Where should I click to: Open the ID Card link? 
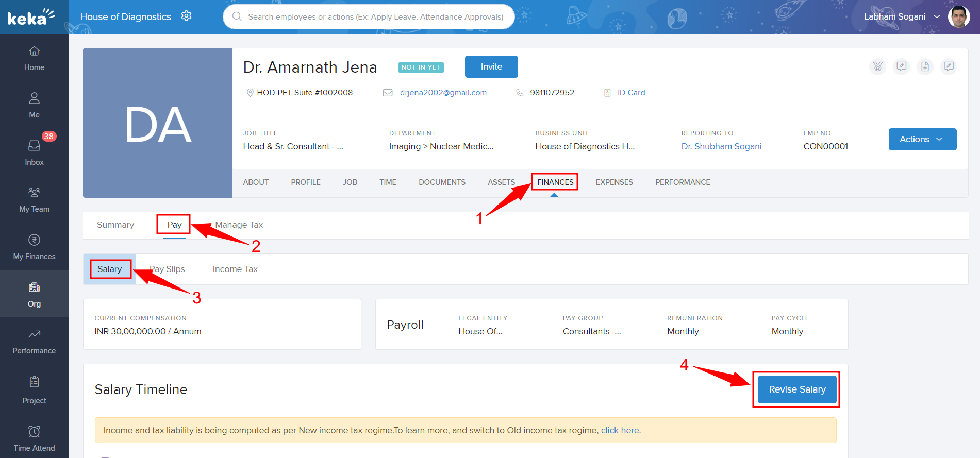[631, 93]
